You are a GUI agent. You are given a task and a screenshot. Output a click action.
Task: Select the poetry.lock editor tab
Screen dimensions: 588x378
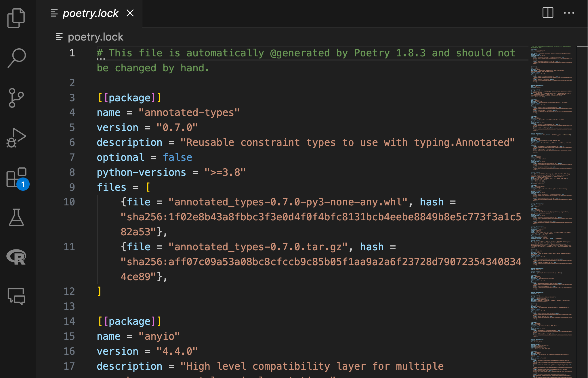click(x=90, y=13)
